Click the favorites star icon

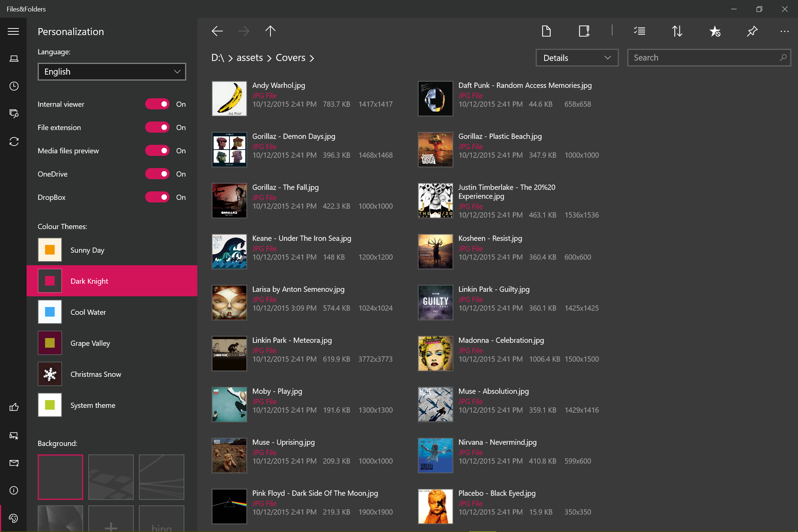[x=715, y=31]
